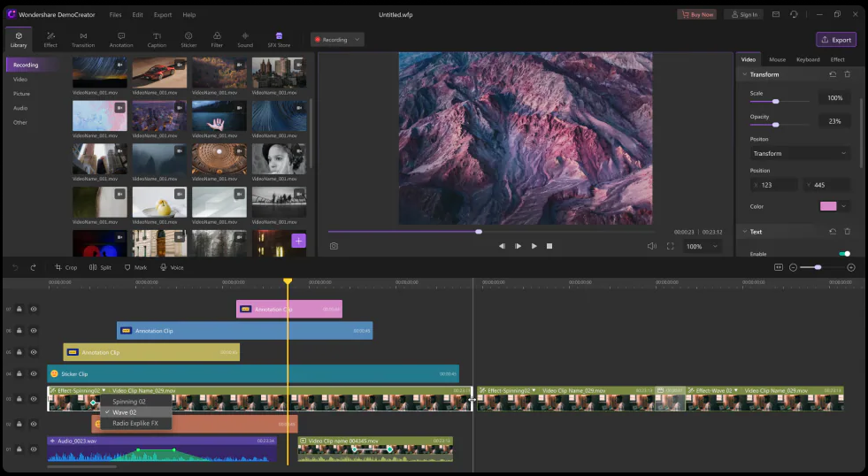Hide the Sticker Clip track with eye icon
Screen dimensions: 868x476
pos(34,373)
